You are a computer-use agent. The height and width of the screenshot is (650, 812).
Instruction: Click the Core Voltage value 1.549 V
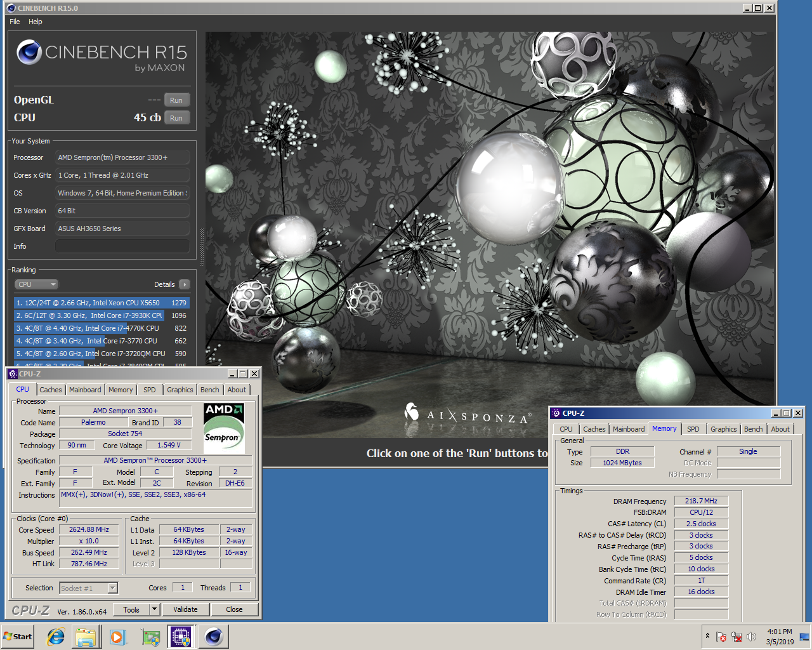[x=169, y=445]
